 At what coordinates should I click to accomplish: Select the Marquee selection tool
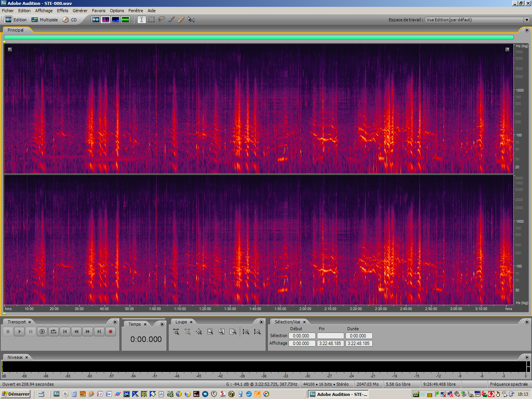coord(152,19)
